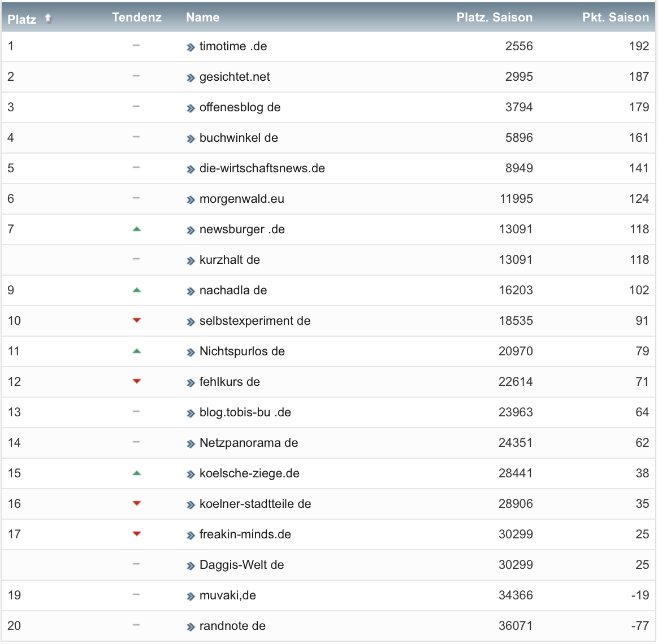
Task: Sort by the Platz column header
Action: click(x=22, y=19)
